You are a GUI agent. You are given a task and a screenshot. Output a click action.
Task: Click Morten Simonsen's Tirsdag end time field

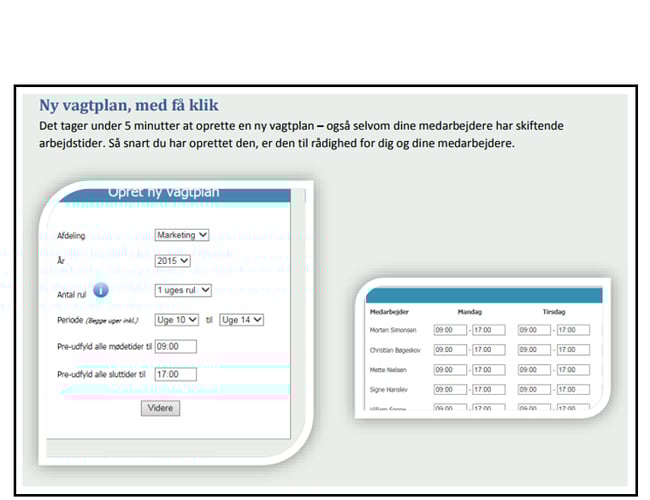(573, 330)
